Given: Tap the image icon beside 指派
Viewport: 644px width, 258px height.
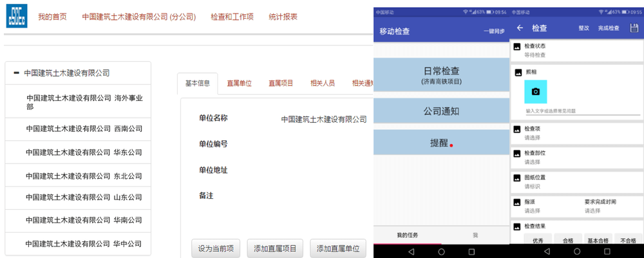Looking at the screenshot, I should coord(518,202).
